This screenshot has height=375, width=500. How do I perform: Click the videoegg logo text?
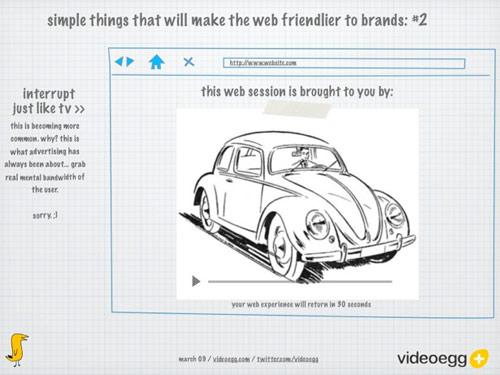click(432, 359)
